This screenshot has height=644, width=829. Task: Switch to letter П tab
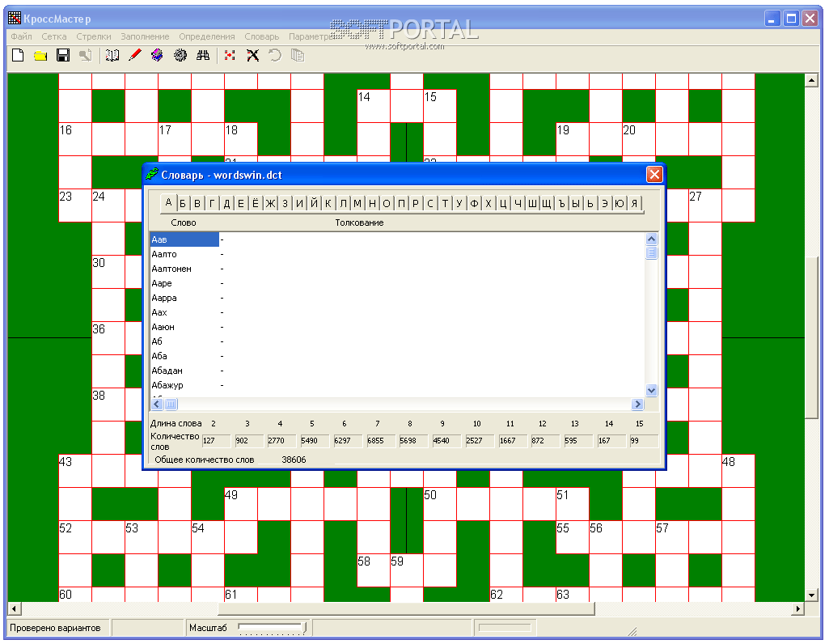(x=401, y=204)
